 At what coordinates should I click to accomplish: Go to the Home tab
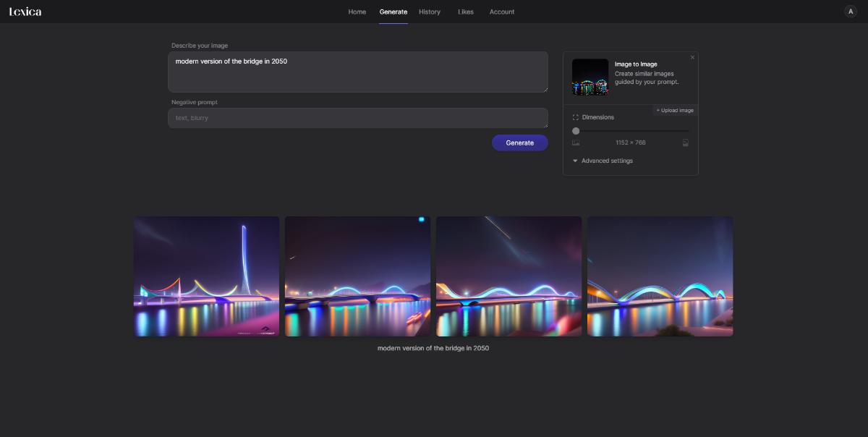pyautogui.click(x=357, y=12)
